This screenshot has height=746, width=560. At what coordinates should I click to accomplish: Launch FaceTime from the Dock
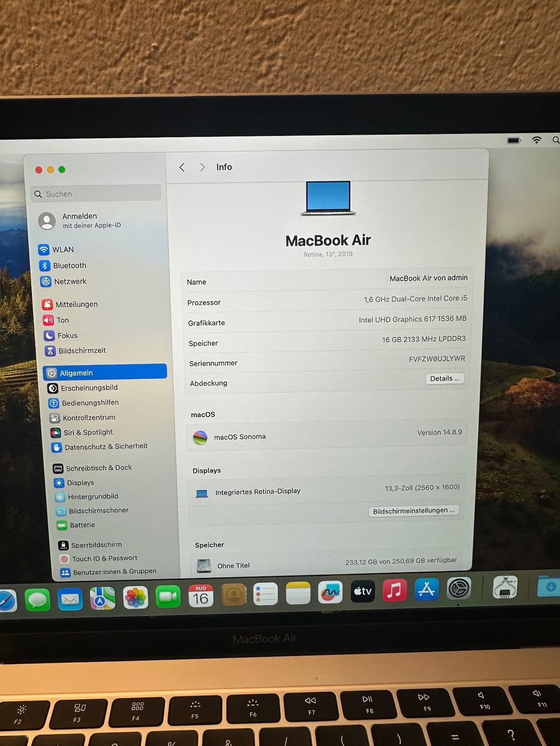168,597
